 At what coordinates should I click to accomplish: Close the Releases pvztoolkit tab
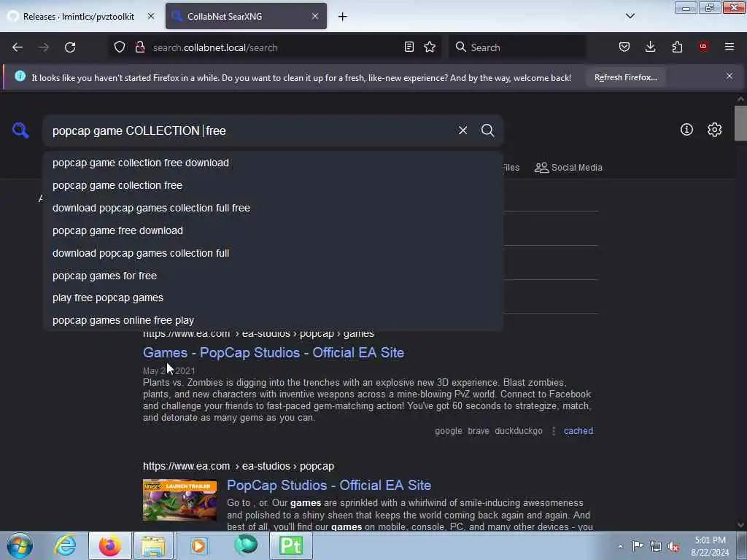coord(151,16)
